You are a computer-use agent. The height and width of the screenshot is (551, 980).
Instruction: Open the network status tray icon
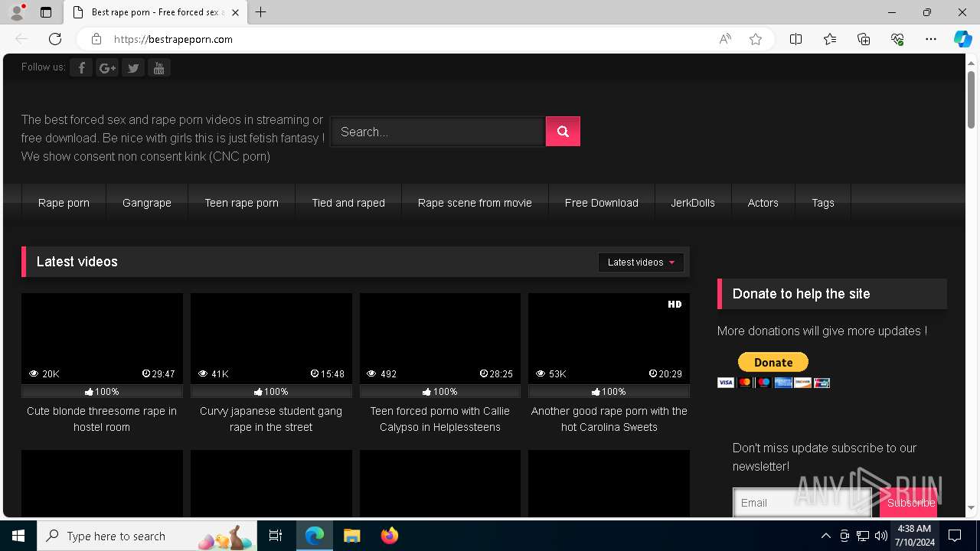[863, 536]
